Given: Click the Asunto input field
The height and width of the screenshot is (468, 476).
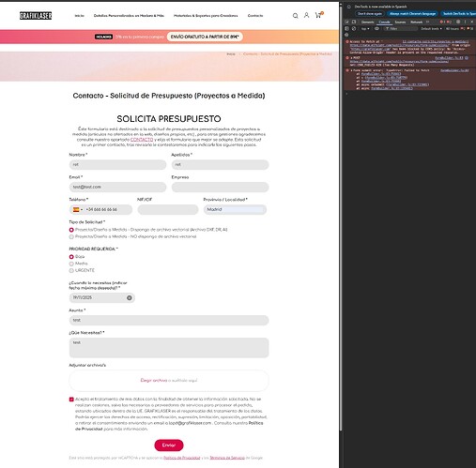Looking at the screenshot, I should tap(169, 320).
